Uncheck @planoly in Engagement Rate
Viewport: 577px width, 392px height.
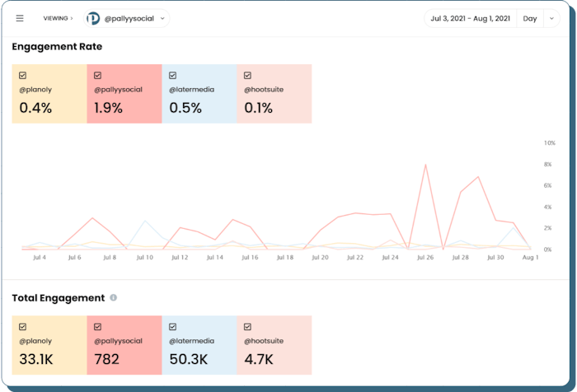point(23,76)
